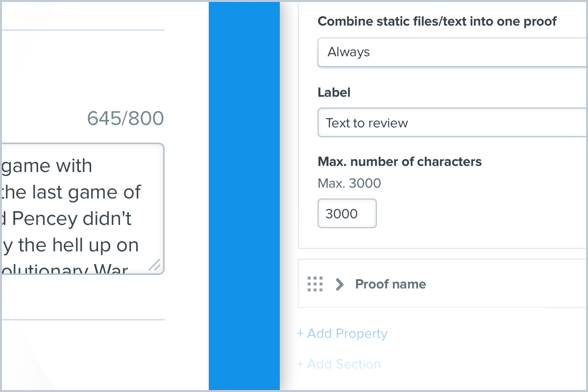Image resolution: width=588 pixels, height=392 pixels.
Task: Click the cut-off "olutionary War" line in the textarea
Action: coord(65,269)
